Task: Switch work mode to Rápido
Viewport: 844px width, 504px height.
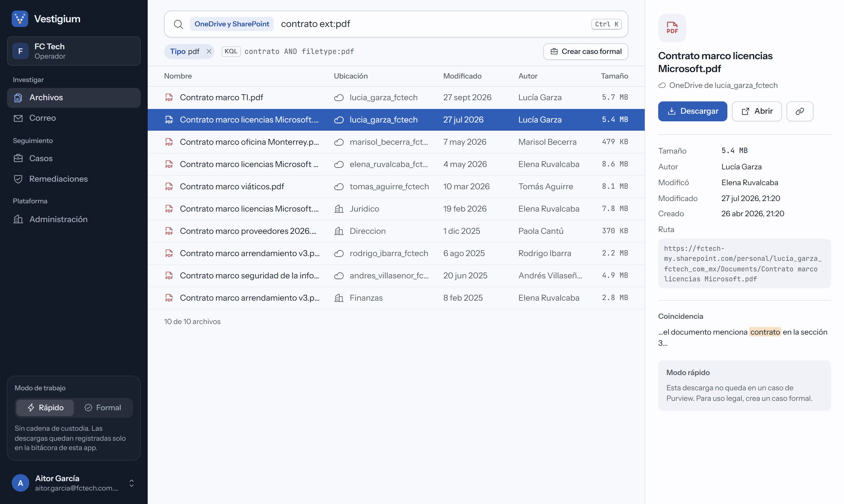Action: [x=45, y=408]
